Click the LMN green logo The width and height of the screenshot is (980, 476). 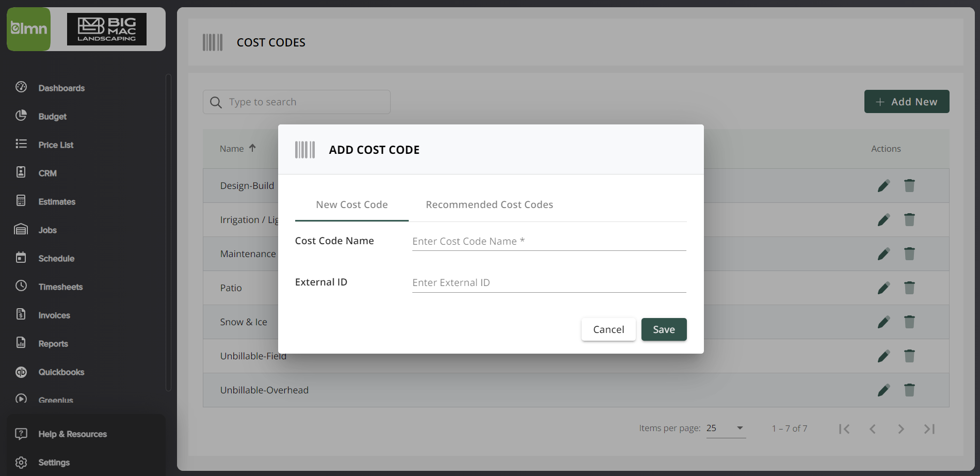pyautogui.click(x=29, y=29)
